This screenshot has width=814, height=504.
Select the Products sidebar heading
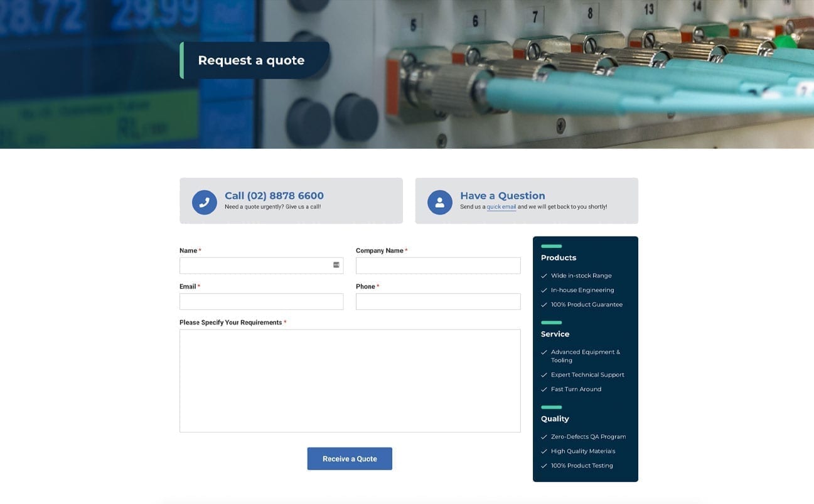coord(558,257)
